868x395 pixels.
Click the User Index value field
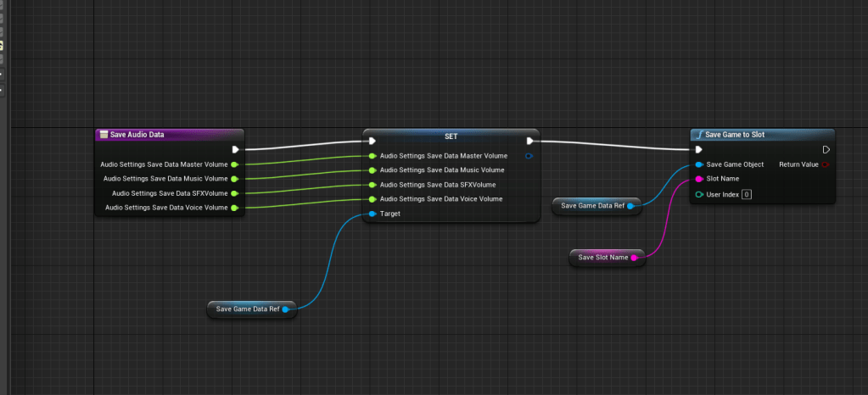pos(747,194)
